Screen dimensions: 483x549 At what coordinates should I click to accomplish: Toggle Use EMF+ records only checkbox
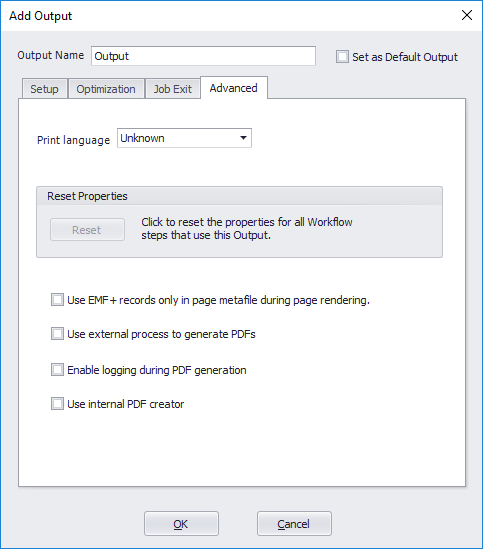pos(57,300)
